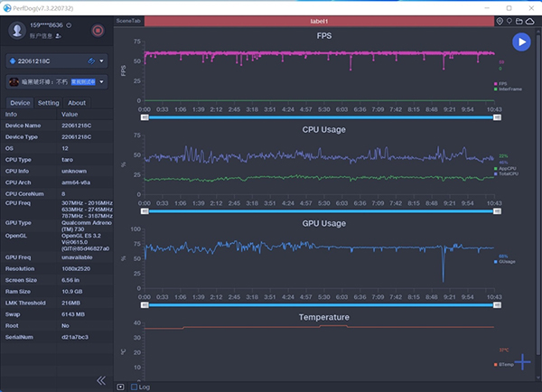The image size is (542, 392).
Task: Open the About tab
Action: coord(78,103)
